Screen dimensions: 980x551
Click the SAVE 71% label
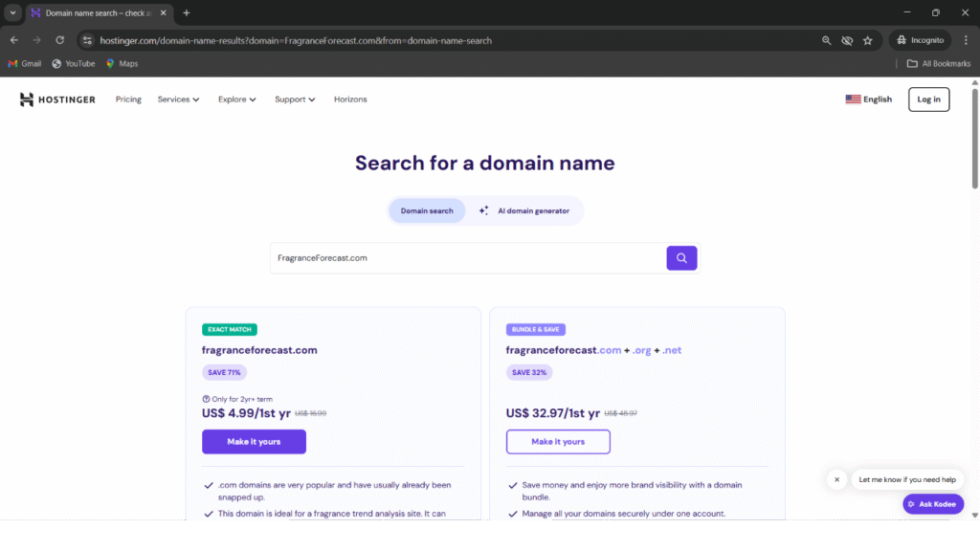[x=224, y=372]
